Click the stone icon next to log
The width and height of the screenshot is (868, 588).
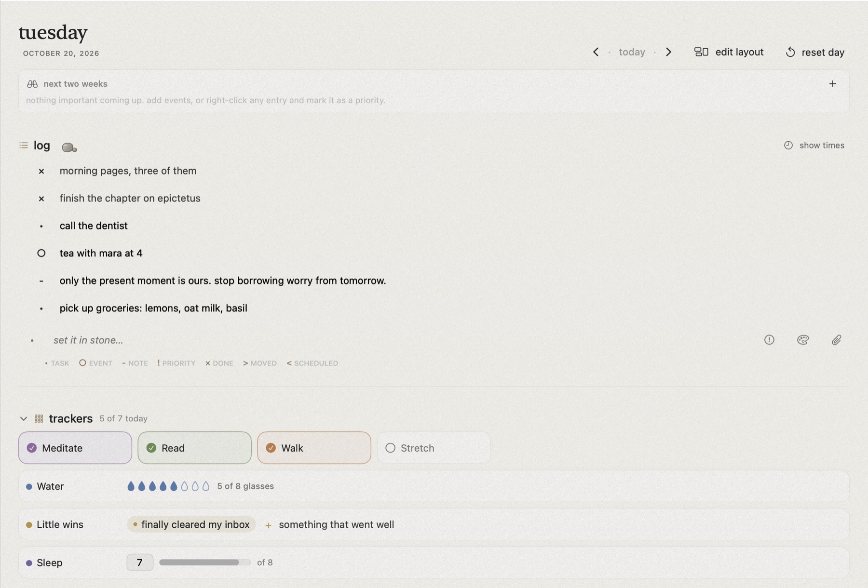[69, 147]
